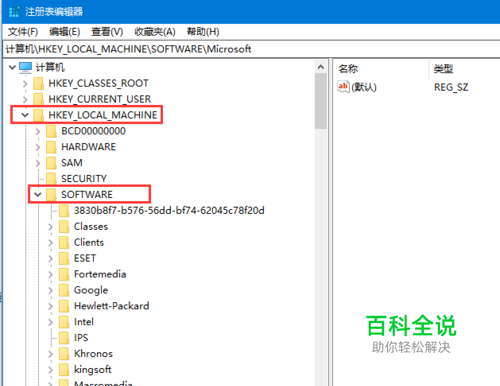The height and width of the screenshot is (386, 500).
Task: Select the SECURITY key label
Action: click(x=84, y=179)
